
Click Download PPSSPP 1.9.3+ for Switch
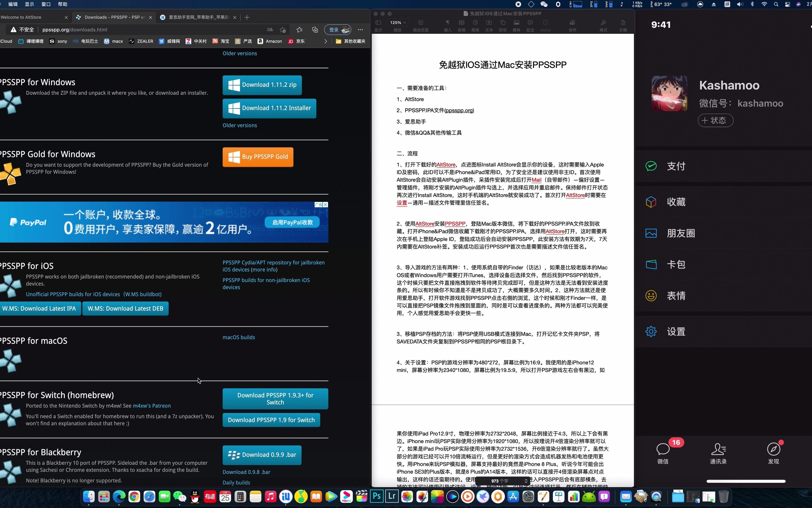click(275, 399)
